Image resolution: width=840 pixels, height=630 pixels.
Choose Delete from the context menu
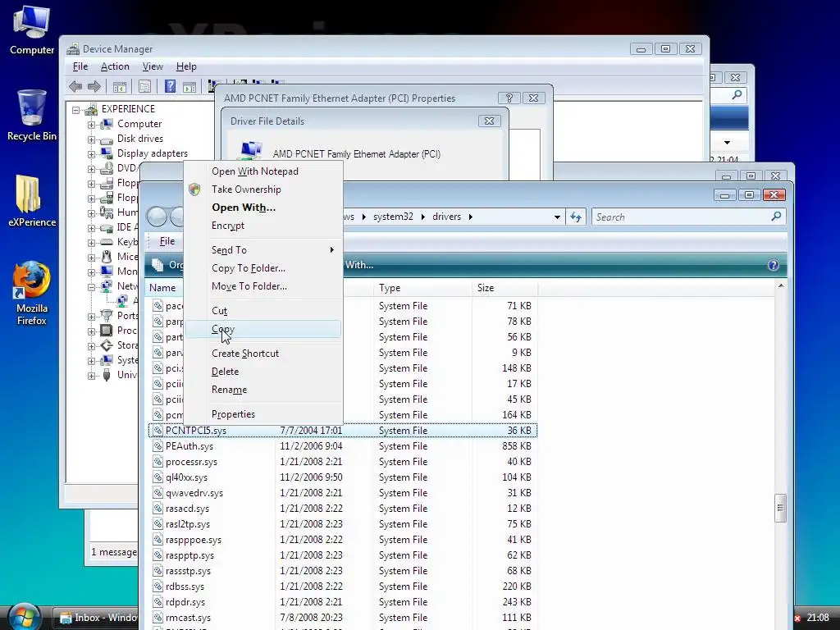[x=262, y=372]
